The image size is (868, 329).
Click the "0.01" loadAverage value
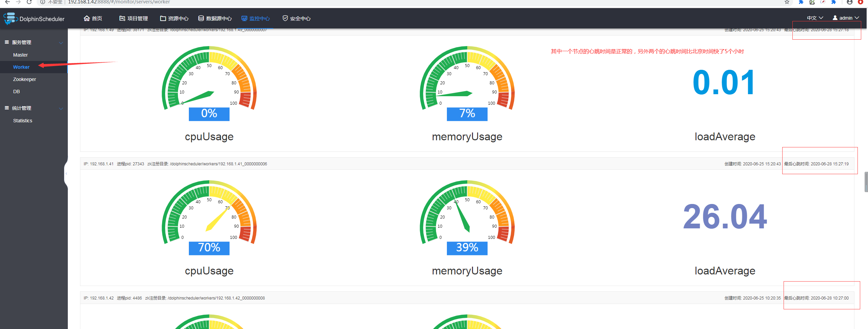(724, 82)
